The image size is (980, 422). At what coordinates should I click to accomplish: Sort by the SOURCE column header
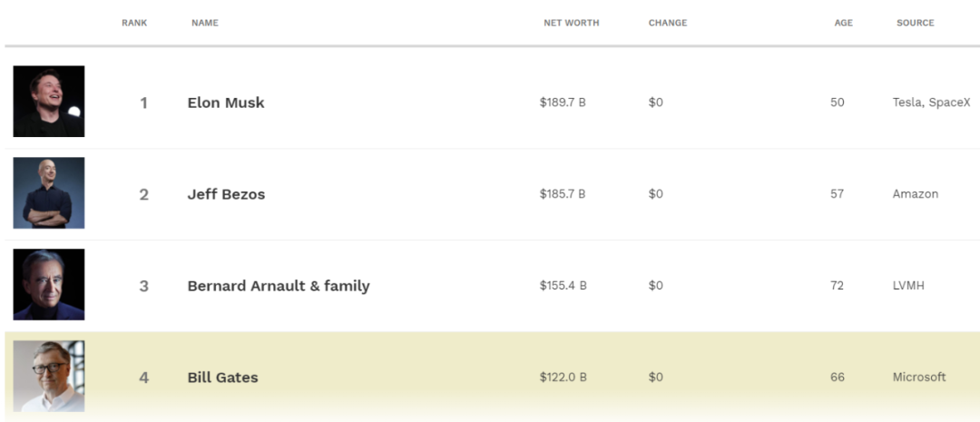(x=915, y=23)
